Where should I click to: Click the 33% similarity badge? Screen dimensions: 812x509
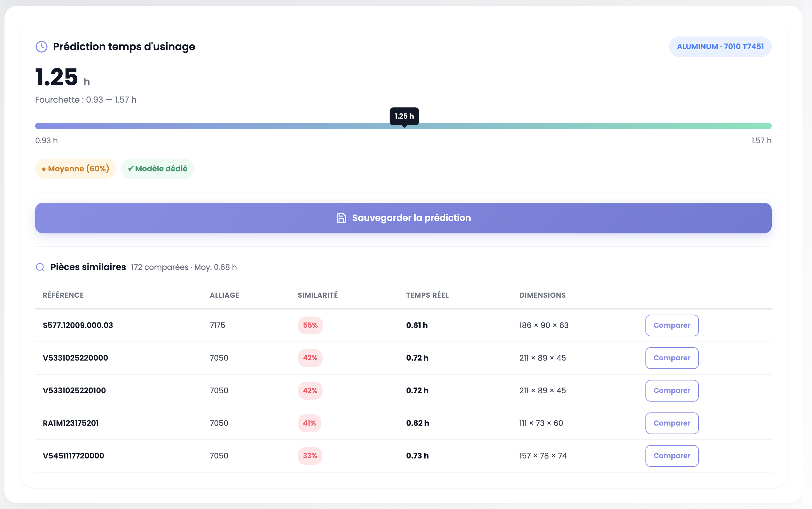pyautogui.click(x=309, y=456)
